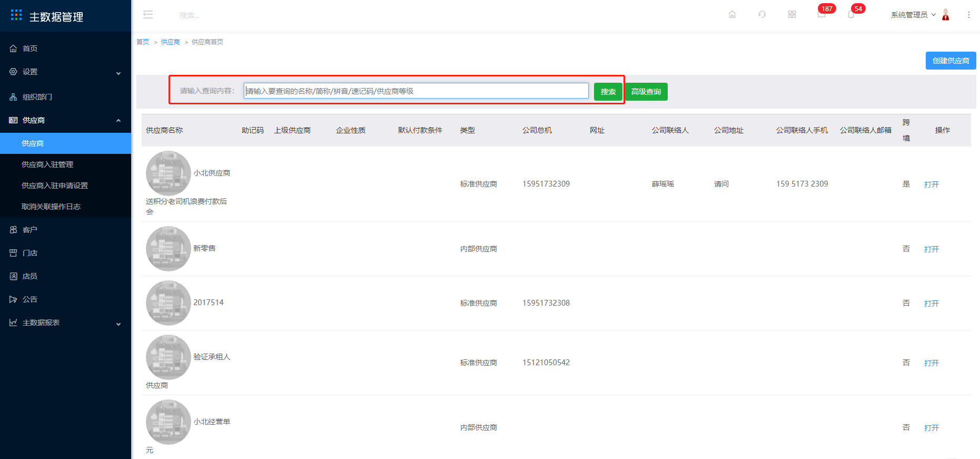Click 打开 for 新零售 row

931,249
